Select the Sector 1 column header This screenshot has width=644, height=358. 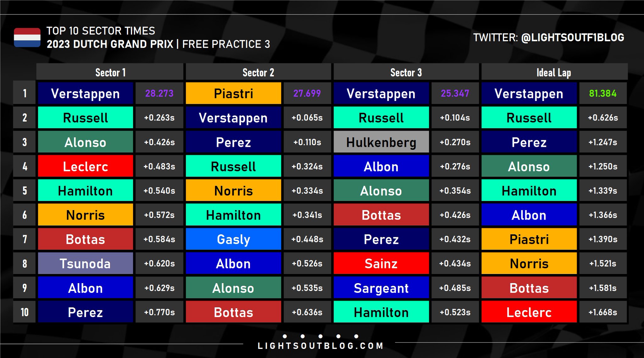click(x=110, y=72)
